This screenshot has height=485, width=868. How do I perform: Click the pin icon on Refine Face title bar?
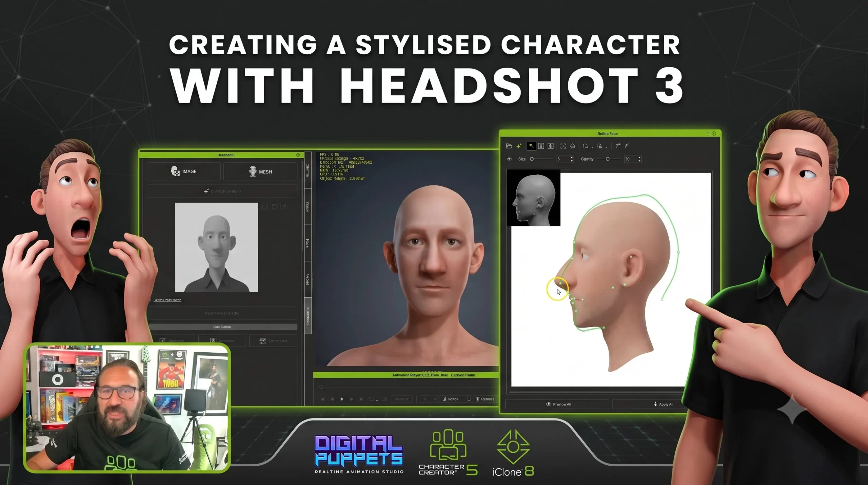coord(708,133)
